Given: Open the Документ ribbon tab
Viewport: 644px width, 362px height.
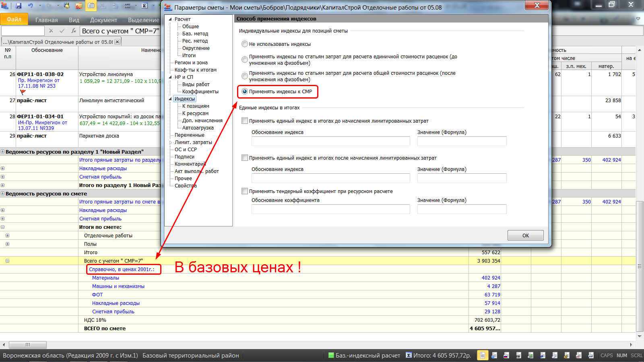Looking at the screenshot, I should 103,20.
